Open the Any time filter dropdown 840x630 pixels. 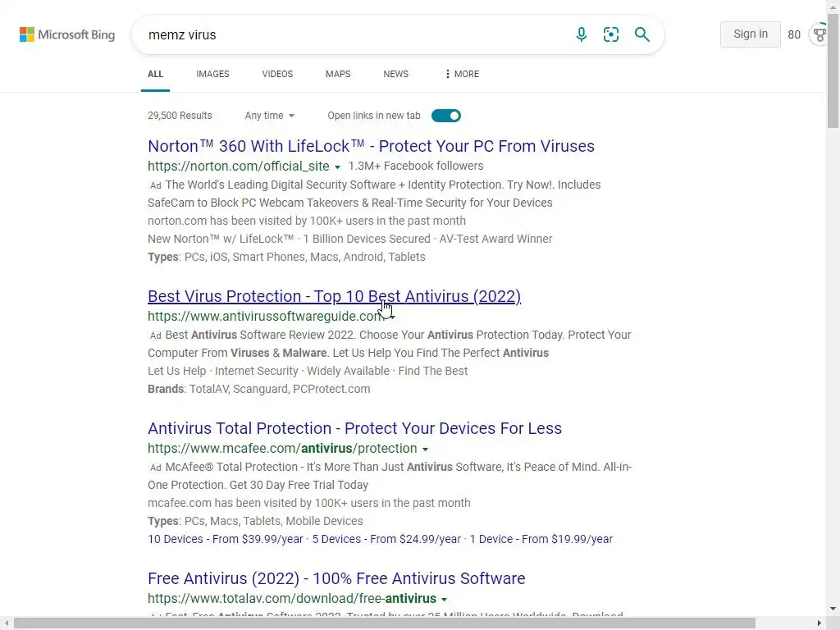coord(269,116)
